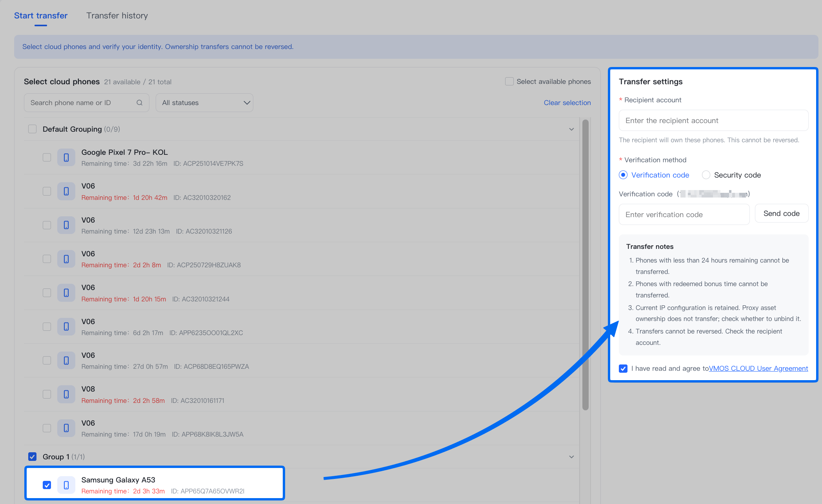Click phone icon of V06 ID ACP250729H8ZUAK8
This screenshot has width=822, height=504.
click(66, 259)
